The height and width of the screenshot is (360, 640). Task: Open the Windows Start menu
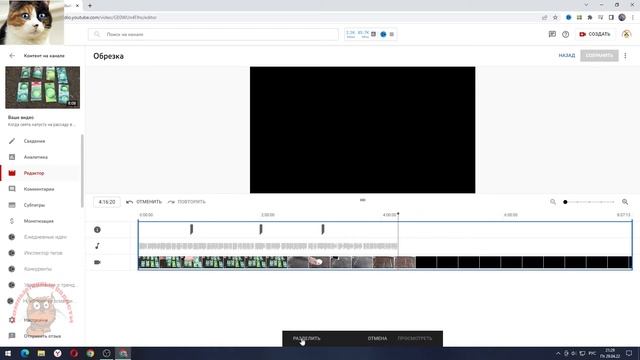[x=8, y=353]
